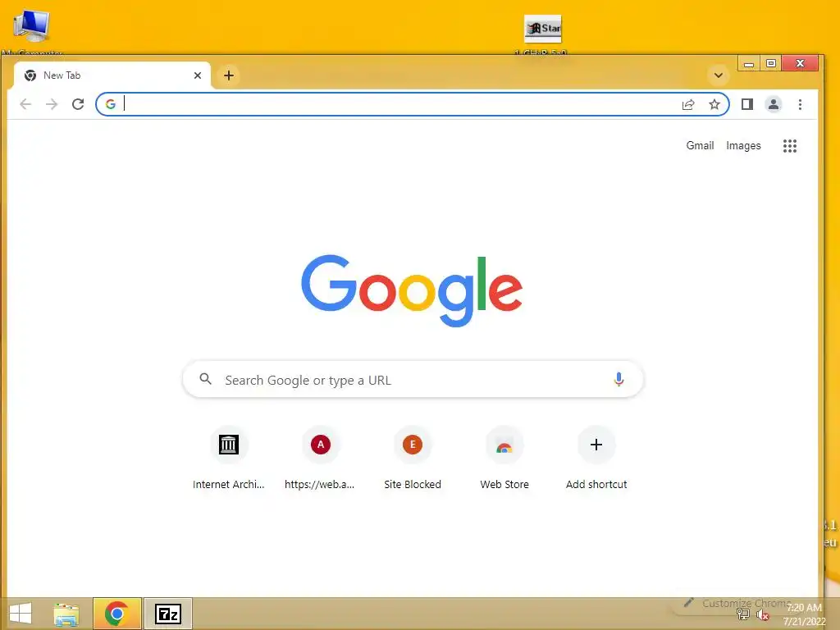Open the profile avatar menu
Image resolution: width=840 pixels, height=630 pixels.
(x=773, y=104)
